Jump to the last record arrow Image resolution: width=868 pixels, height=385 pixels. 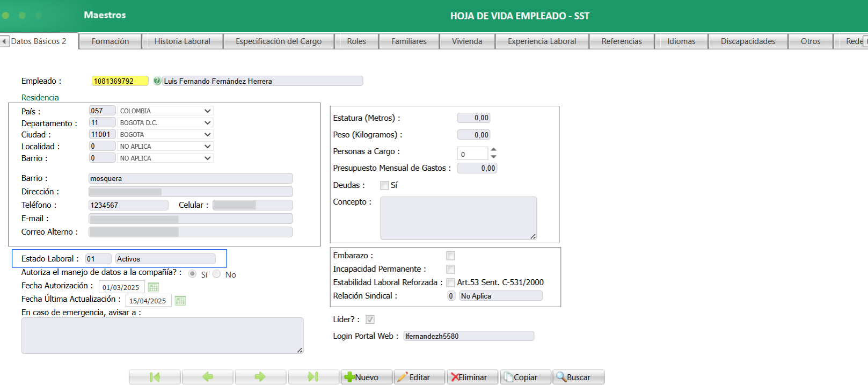pyautogui.click(x=313, y=377)
